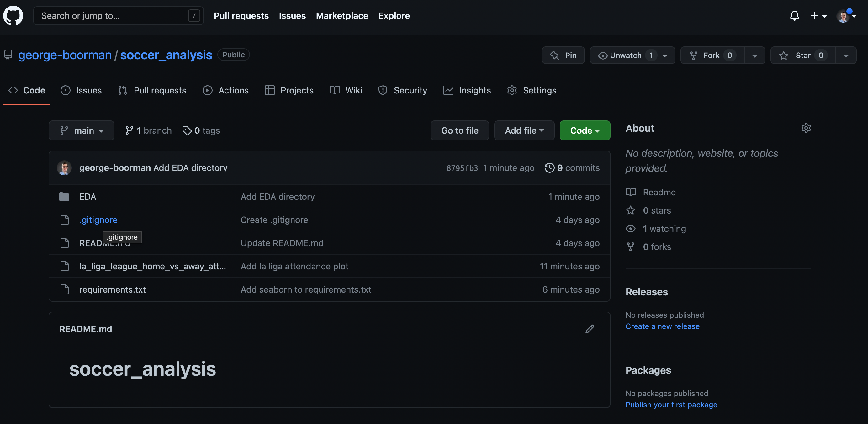Click the pencil icon to edit README
868x424 pixels.
(x=589, y=329)
